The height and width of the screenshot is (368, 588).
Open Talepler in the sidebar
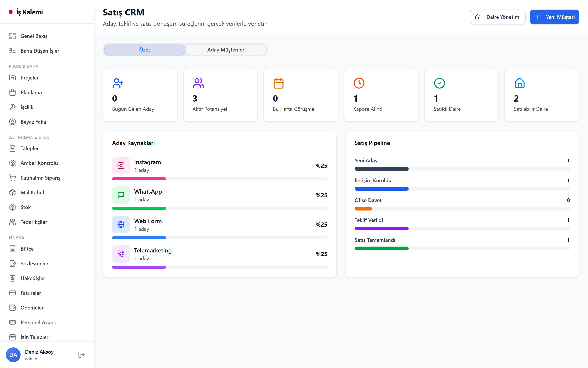click(x=47, y=148)
